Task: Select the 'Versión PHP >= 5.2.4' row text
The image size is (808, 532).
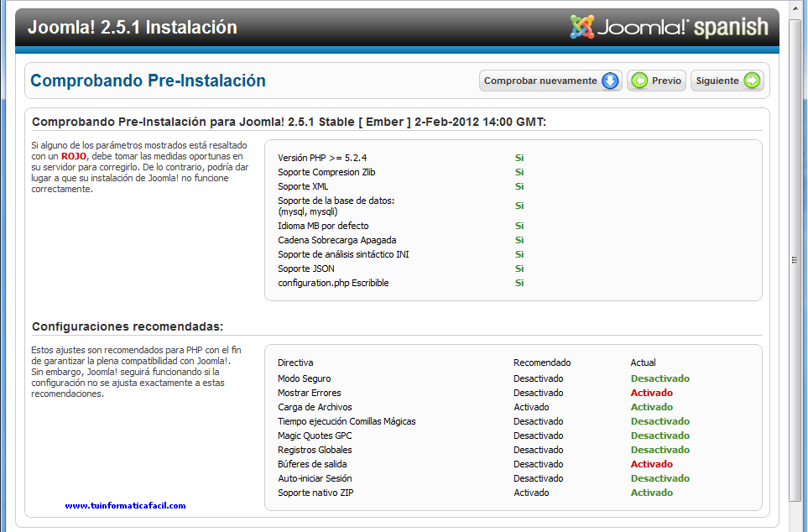Action: click(322, 158)
